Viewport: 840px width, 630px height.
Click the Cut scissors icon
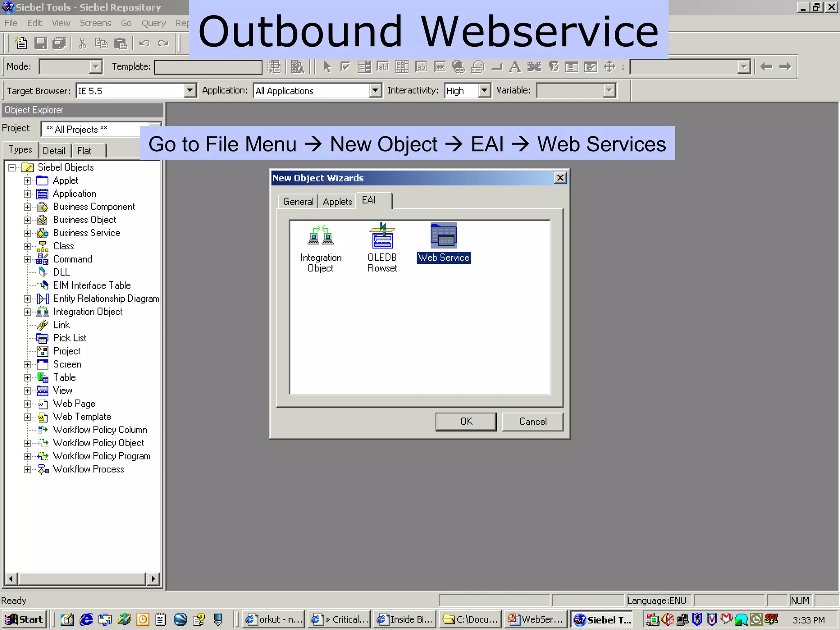tap(82, 43)
